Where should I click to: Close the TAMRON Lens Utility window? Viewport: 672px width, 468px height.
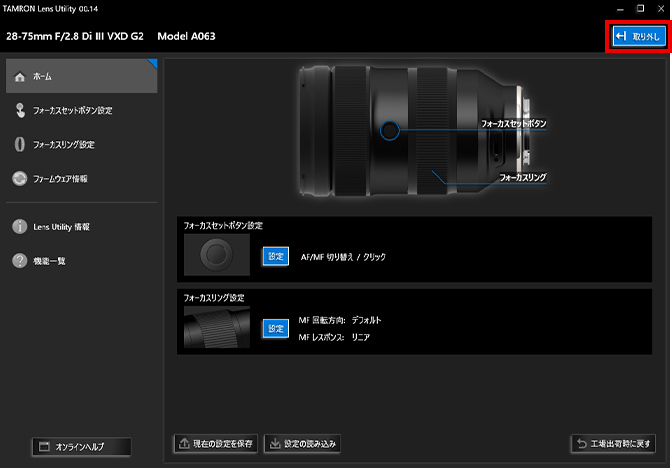661,9
